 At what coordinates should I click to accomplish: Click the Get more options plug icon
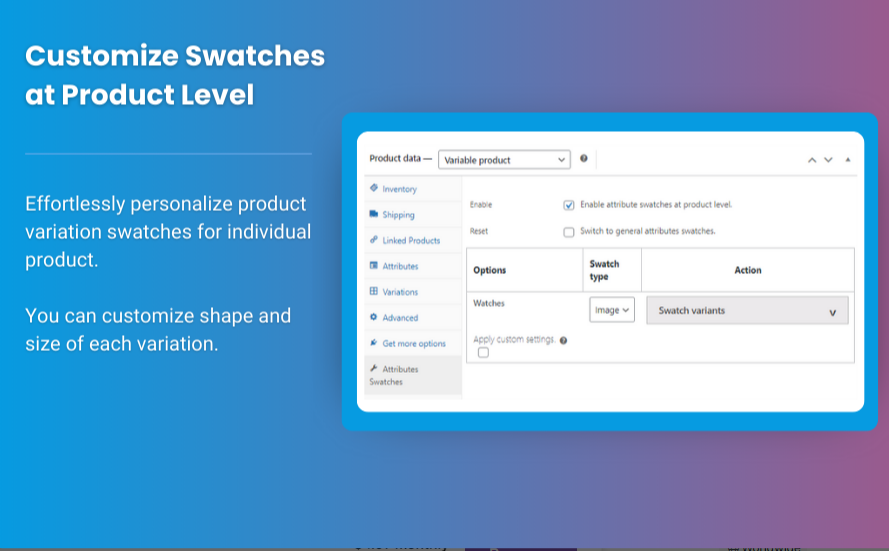tap(374, 342)
